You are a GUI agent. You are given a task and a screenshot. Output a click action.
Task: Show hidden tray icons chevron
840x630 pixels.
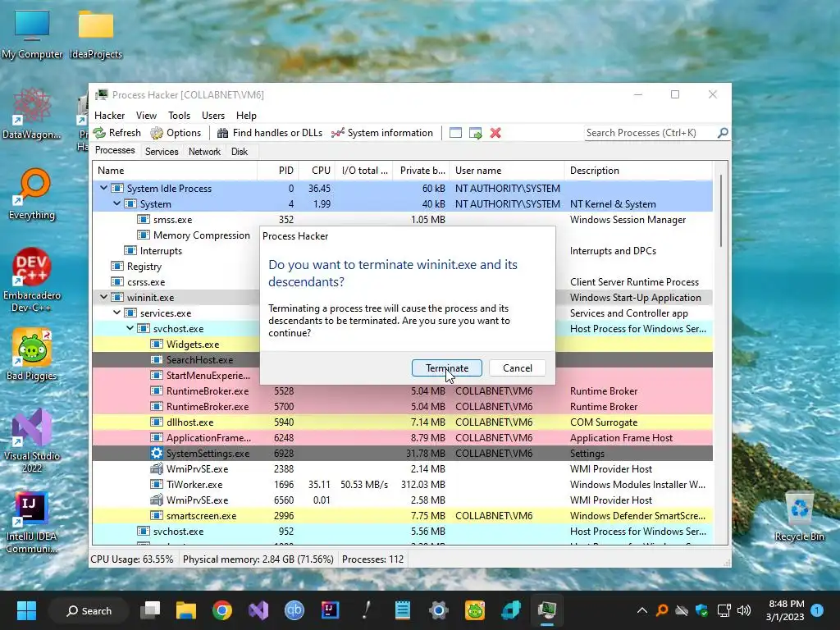pos(641,610)
